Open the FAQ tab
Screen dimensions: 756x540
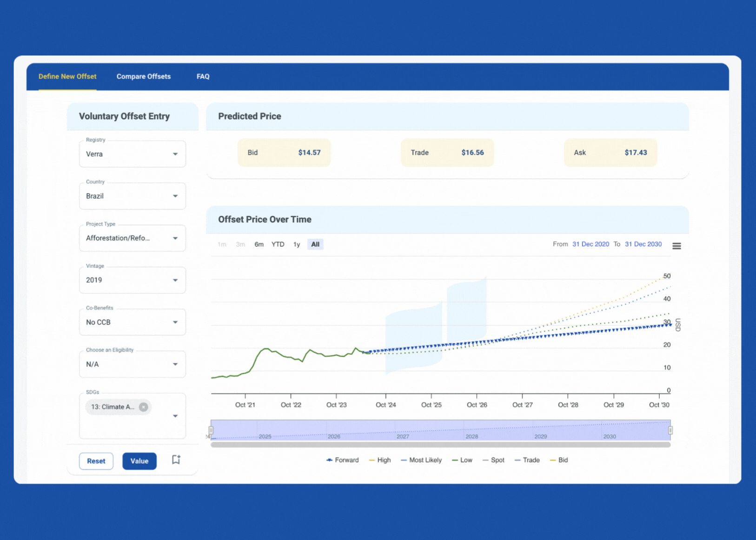click(203, 76)
